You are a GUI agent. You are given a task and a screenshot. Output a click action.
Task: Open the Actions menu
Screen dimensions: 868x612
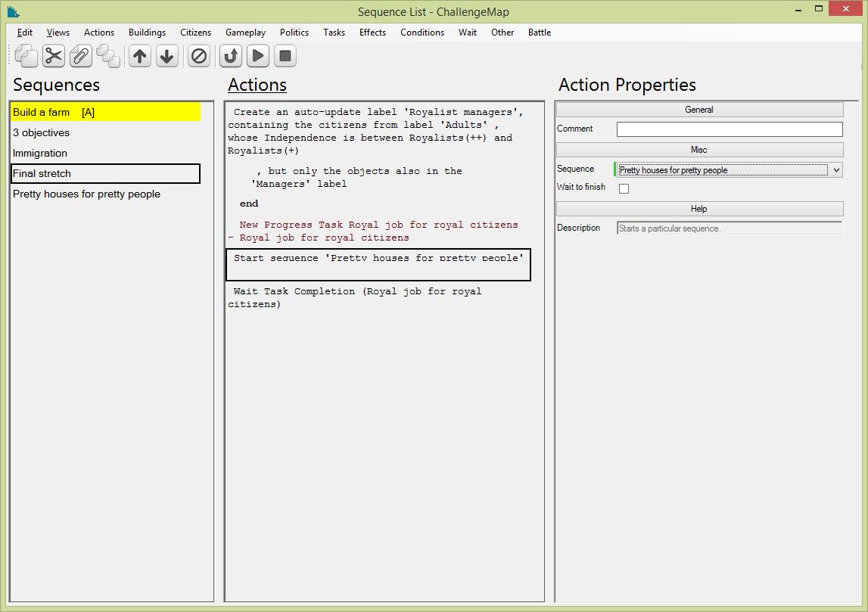click(99, 33)
